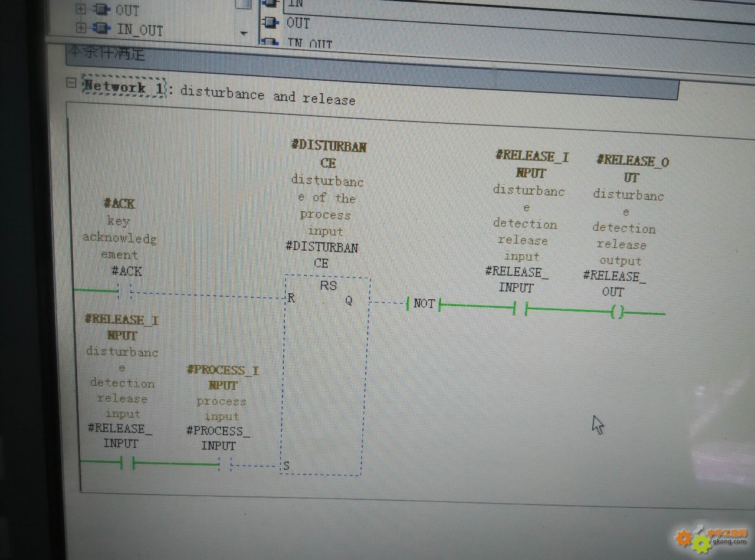
Task: Click the #RELEASE_INPUT contact after NOT
Action: 520,307
